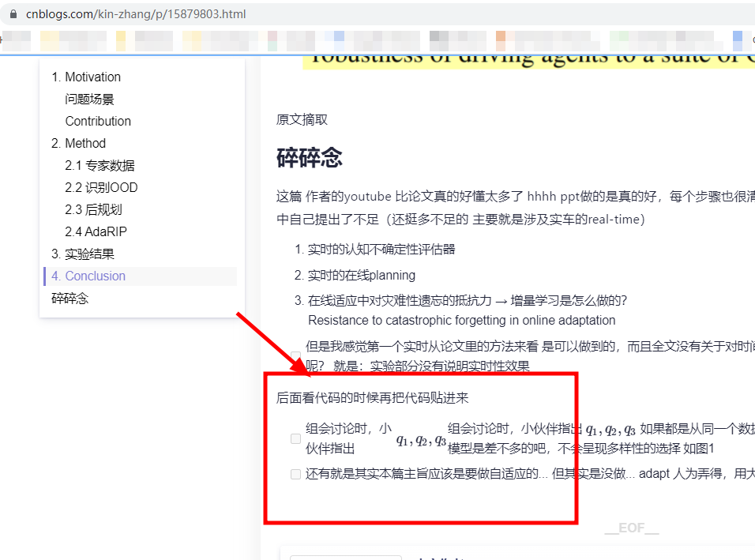The height and width of the screenshot is (560, 755).
Task: Click the "__EOF__" marker text
Action: pyautogui.click(x=632, y=528)
